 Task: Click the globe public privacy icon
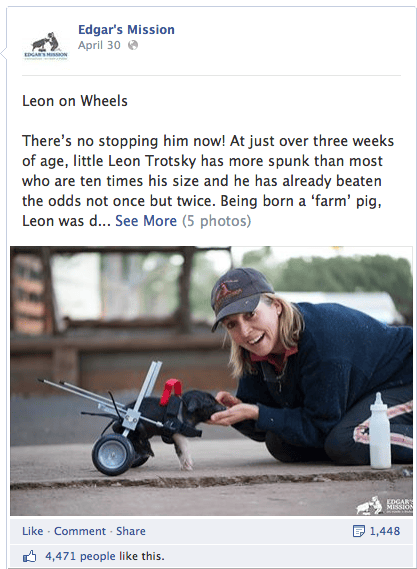(133, 45)
